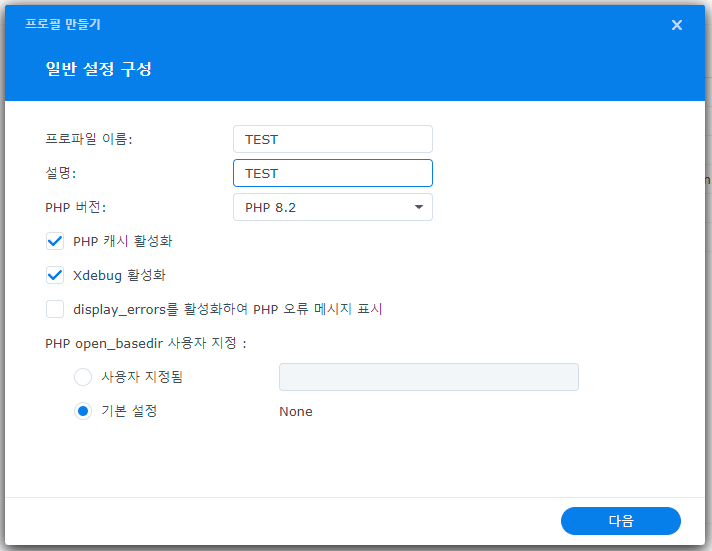Focus the 설명 description input field

point(332,173)
